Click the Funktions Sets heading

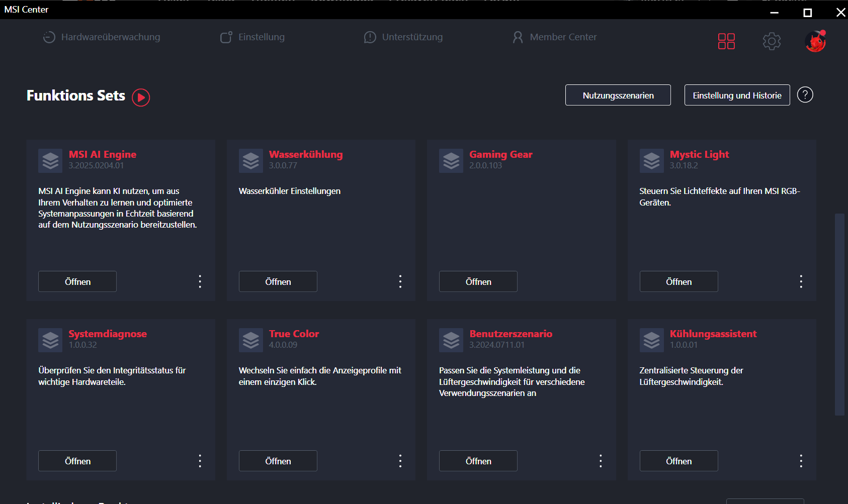click(76, 95)
